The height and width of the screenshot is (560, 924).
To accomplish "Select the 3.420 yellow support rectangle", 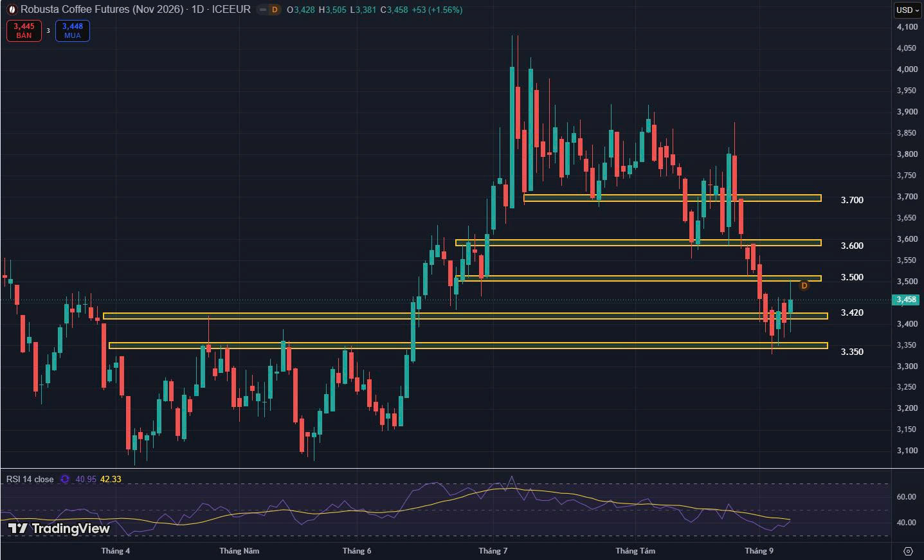I will click(x=466, y=316).
